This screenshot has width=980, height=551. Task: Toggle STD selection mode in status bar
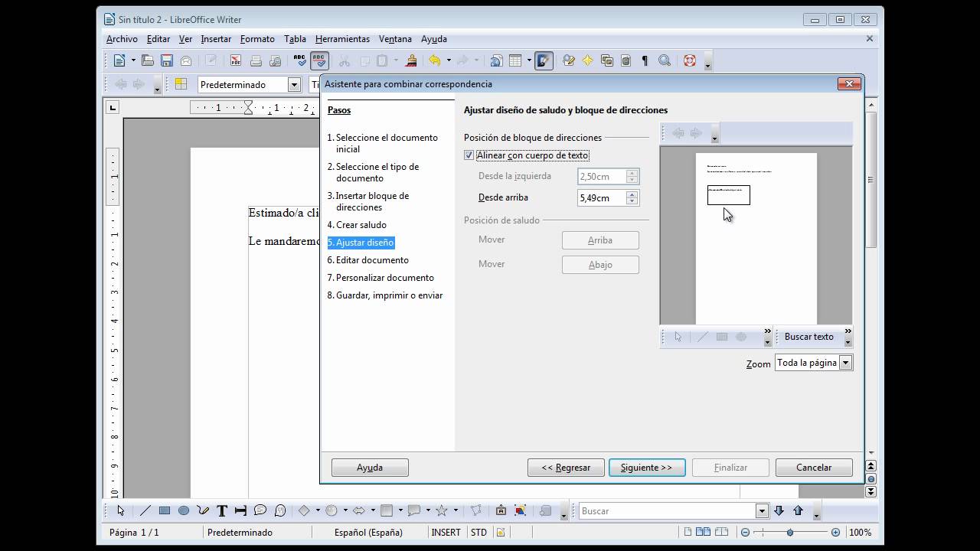pyautogui.click(x=479, y=533)
